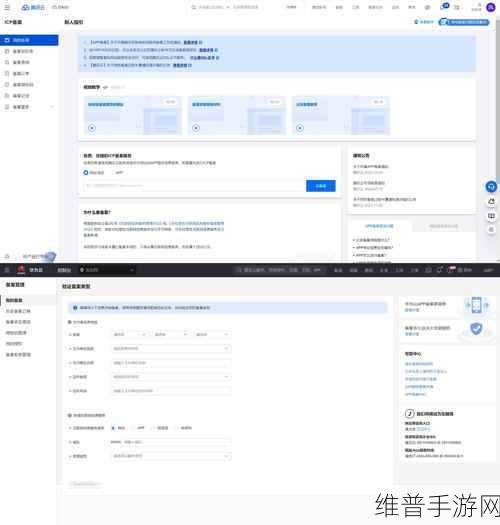The width and height of the screenshot is (500, 525).
Task: Open the hamburger menu in Tencent Cloud header
Action: point(7,7)
